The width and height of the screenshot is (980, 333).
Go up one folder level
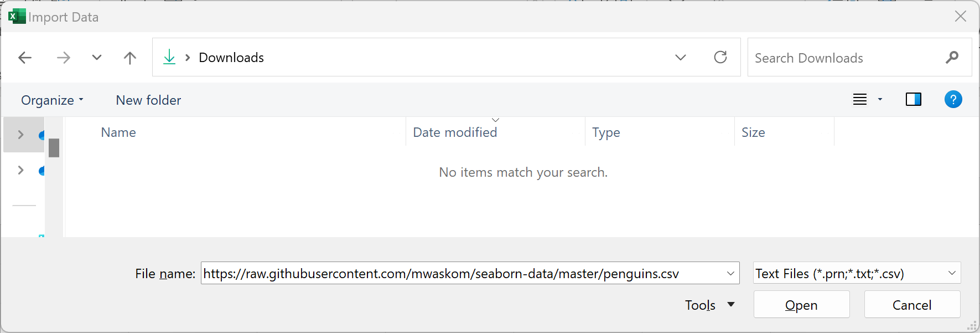130,58
